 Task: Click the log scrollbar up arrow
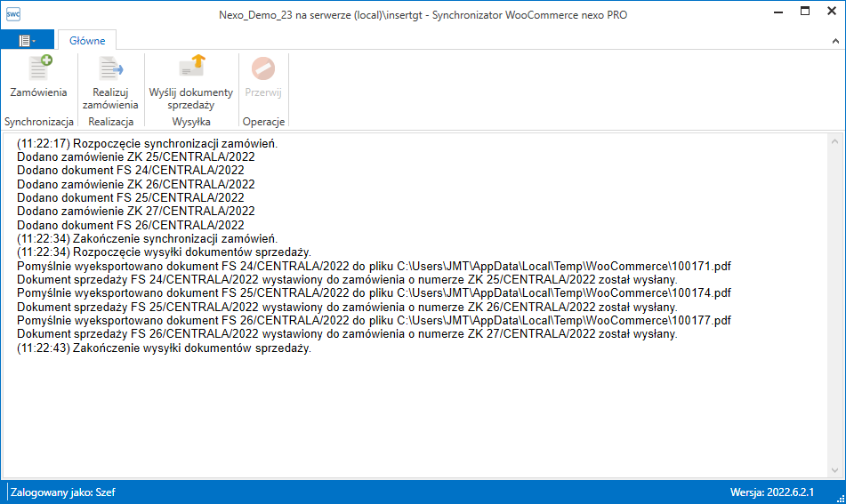point(834,141)
